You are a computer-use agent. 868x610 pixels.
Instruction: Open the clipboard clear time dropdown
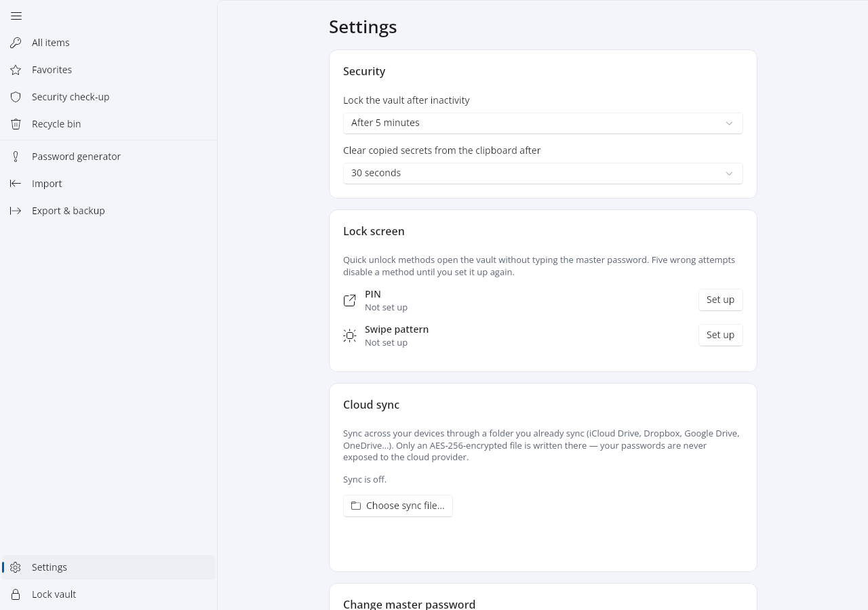pos(543,174)
